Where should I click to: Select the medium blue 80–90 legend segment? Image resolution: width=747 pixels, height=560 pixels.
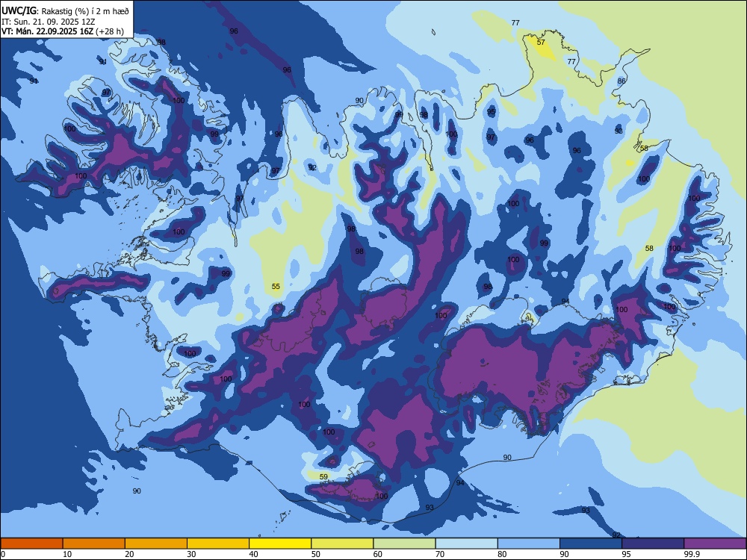(529, 544)
